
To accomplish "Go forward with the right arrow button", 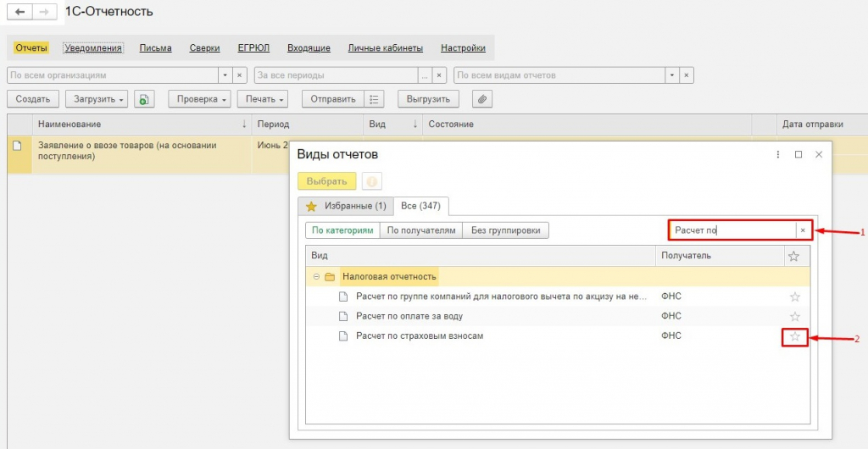I will pos(44,12).
